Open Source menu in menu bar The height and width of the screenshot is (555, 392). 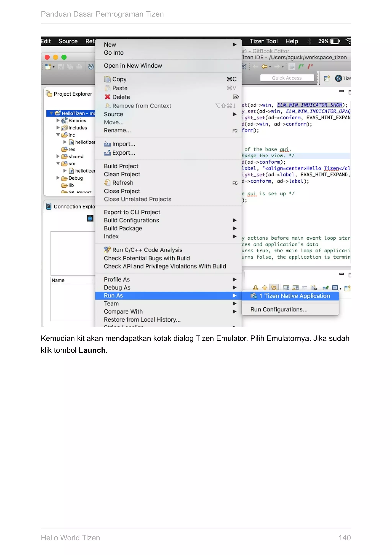(68, 41)
